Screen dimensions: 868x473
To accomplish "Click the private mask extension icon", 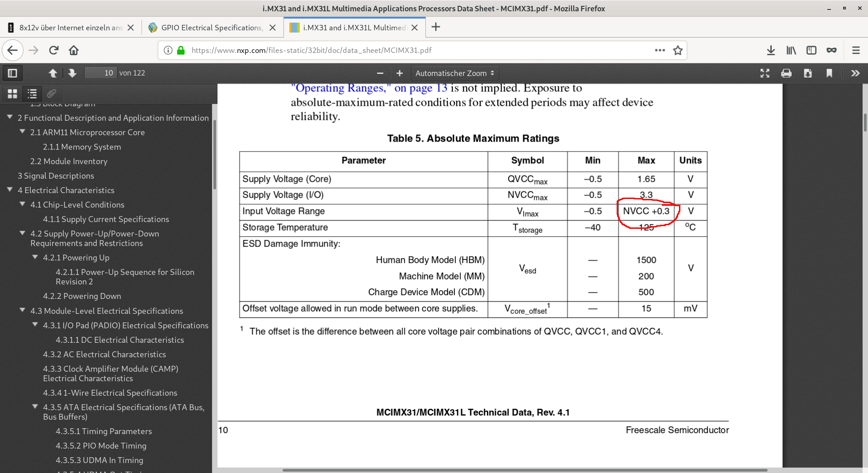I will (831, 50).
